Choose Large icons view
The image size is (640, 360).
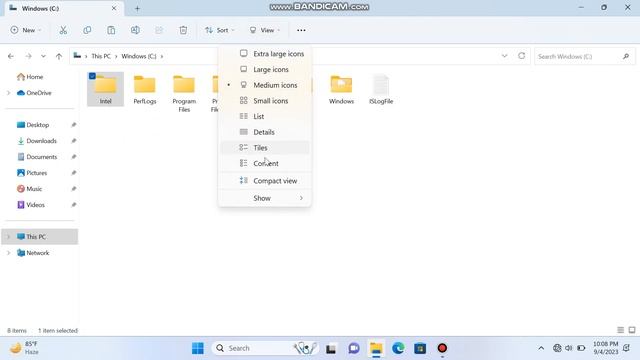click(x=265, y=69)
